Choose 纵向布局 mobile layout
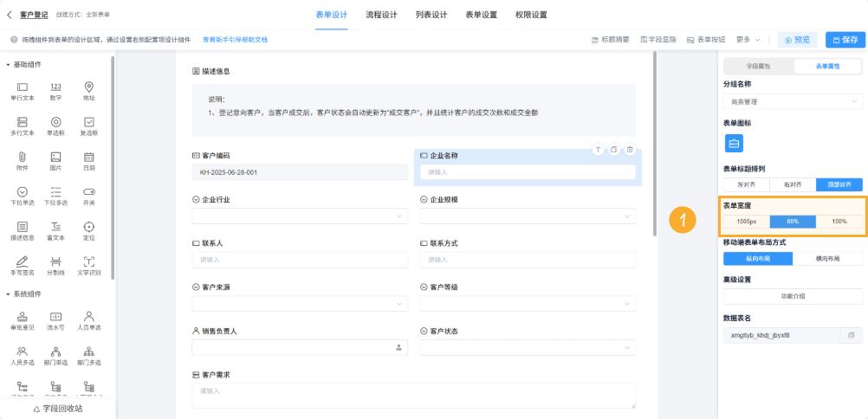Viewport: 868px width, 419px height. (x=758, y=259)
